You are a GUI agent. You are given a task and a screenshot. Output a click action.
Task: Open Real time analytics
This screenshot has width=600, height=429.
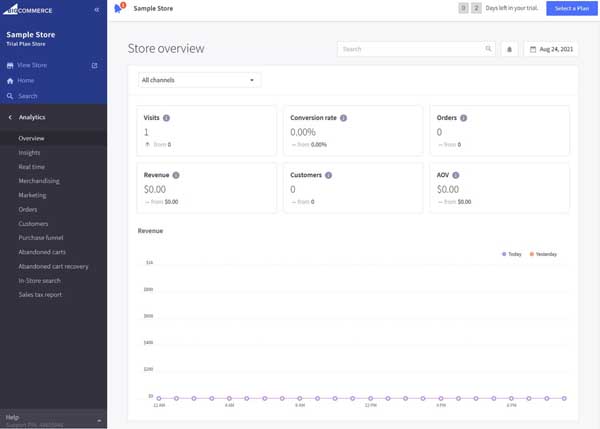pos(32,167)
